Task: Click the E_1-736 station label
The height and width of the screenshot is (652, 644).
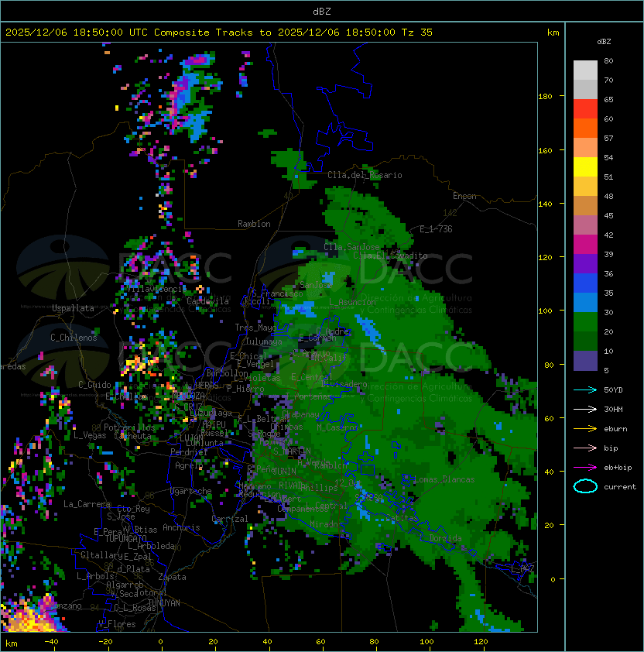Action: (x=436, y=229)
